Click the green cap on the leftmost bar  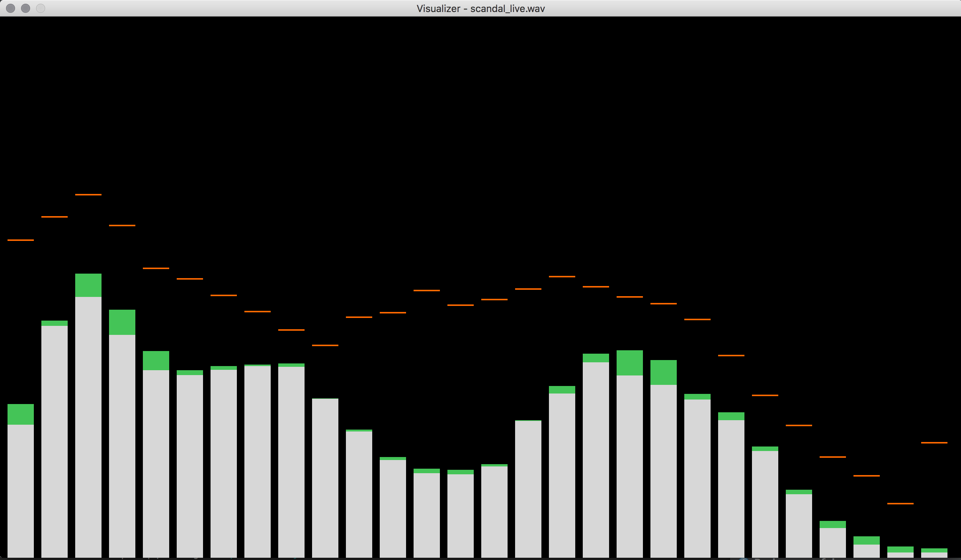coord(21,414)
